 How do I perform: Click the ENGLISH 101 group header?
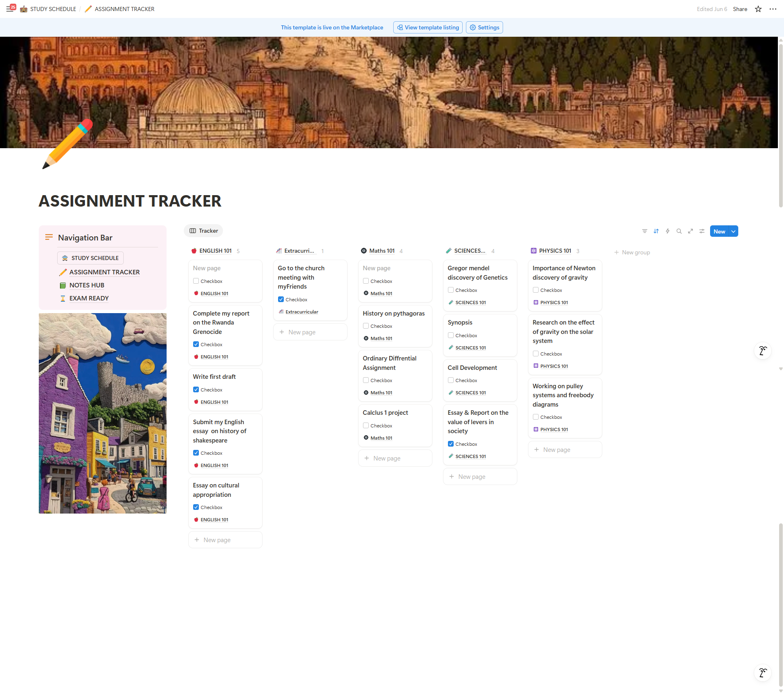(215, 251)
